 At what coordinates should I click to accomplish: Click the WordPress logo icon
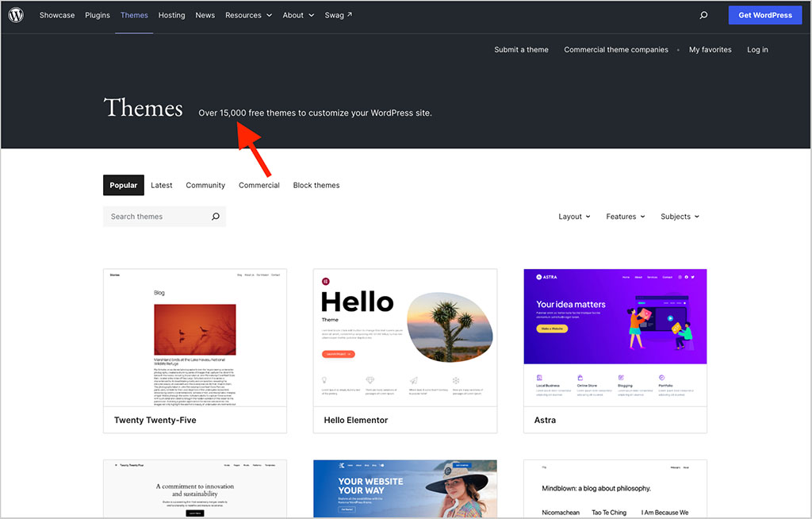coord(16,15)
